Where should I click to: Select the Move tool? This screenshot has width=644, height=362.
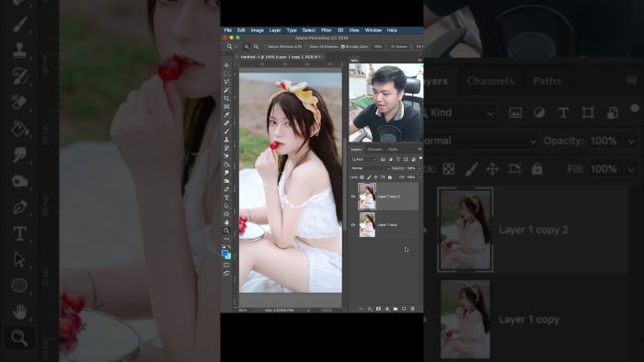tap(226, 65)
